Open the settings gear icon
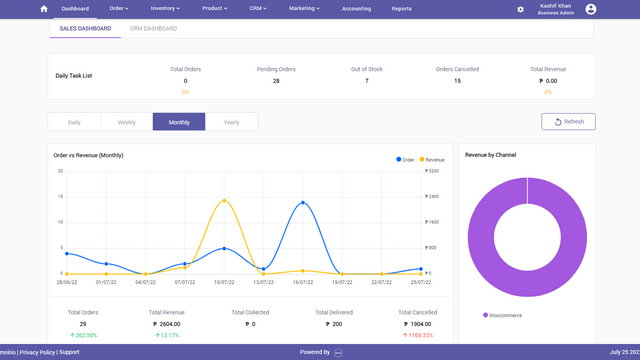640x360 pixels. point(520,9)
